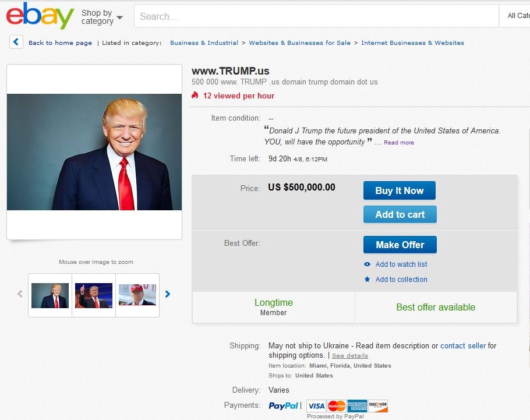Click the eBay logo
Image resolution: width=530 pixels, height=420 pixels.
[40, 15]
